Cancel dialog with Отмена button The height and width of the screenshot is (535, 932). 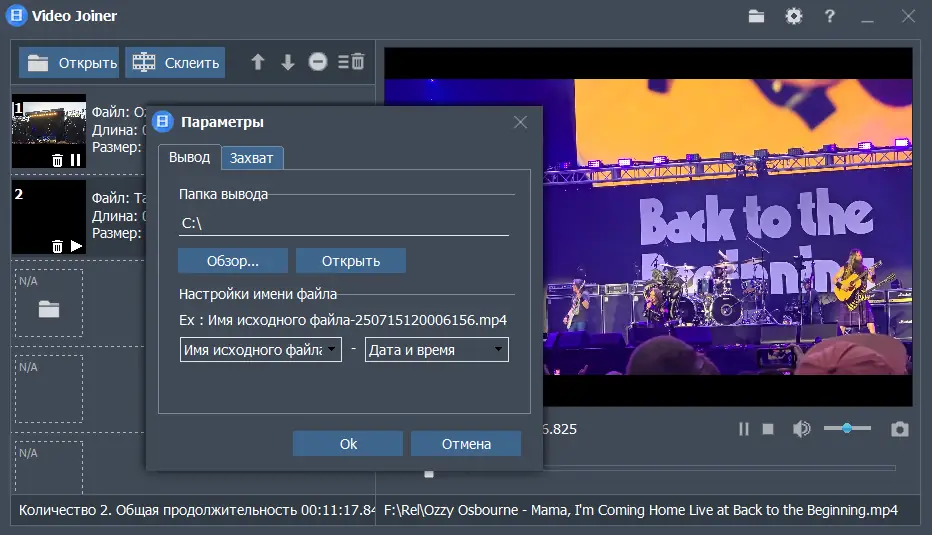pyautogui.click(x=466, y=443)
